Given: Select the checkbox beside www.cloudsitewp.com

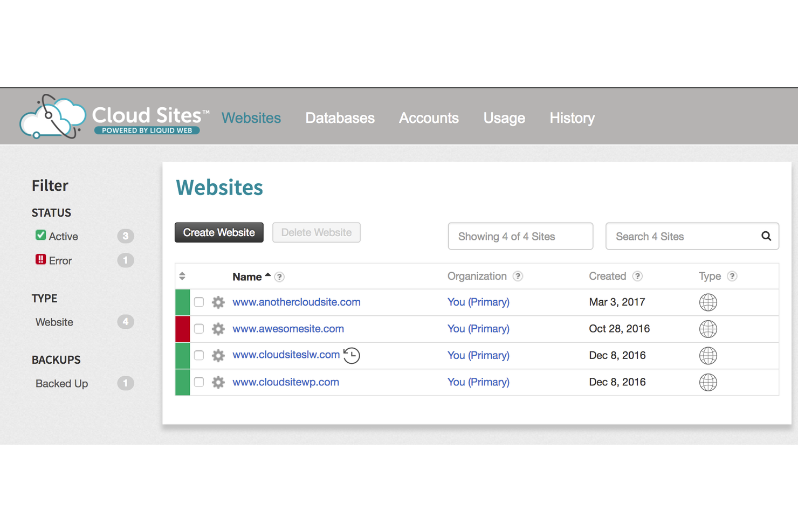Looking at the screenshot, I should click(199, 382).
